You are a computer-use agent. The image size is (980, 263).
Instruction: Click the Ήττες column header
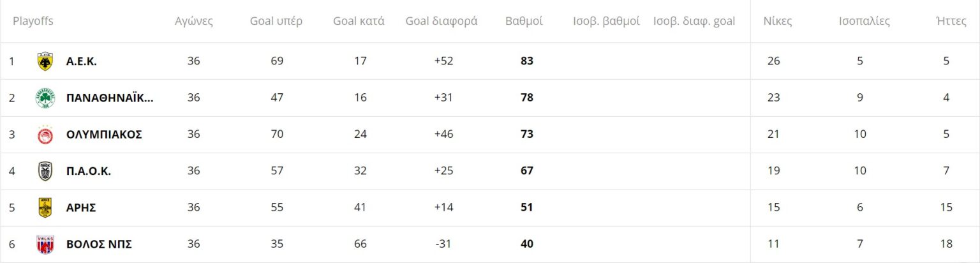[946, 21]
